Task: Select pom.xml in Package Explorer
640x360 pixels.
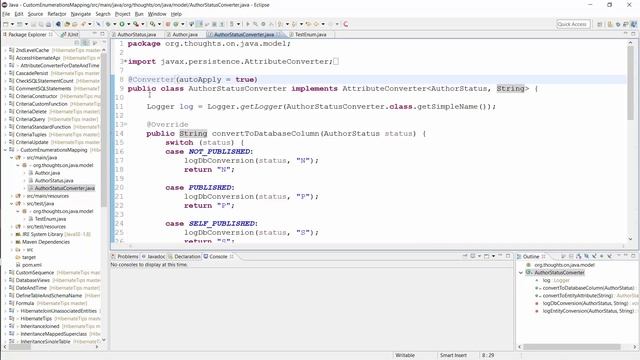Action: point(32,265)
